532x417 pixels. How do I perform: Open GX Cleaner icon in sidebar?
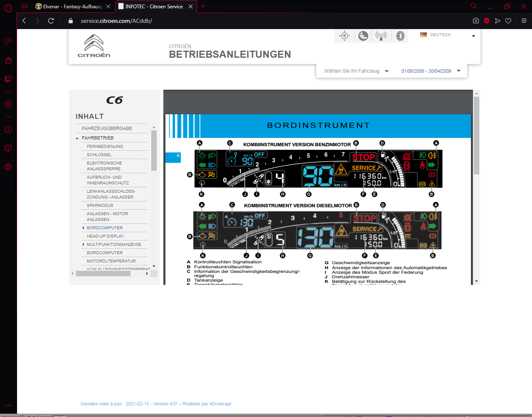(x=8, y=60)
